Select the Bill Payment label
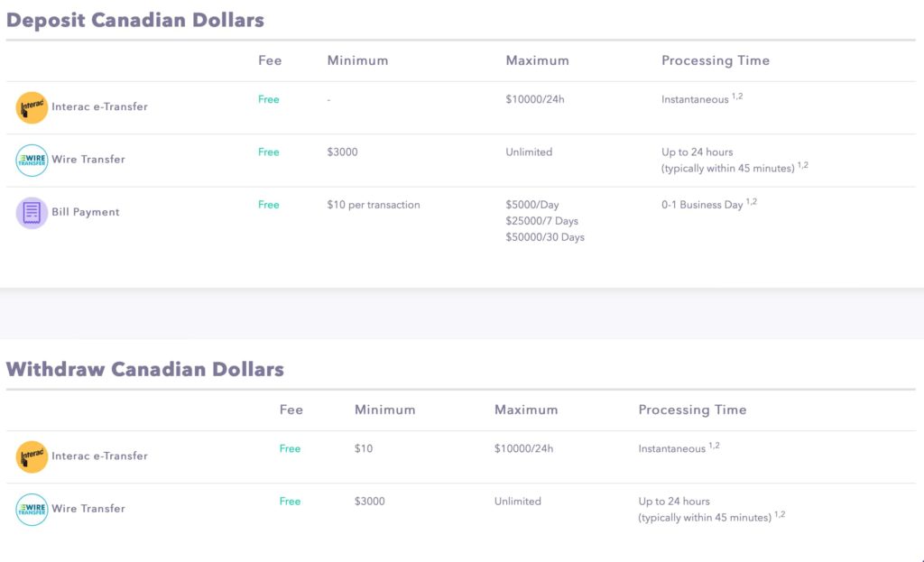The height and width of the screenshot is (562, 924). click(86, 212)
